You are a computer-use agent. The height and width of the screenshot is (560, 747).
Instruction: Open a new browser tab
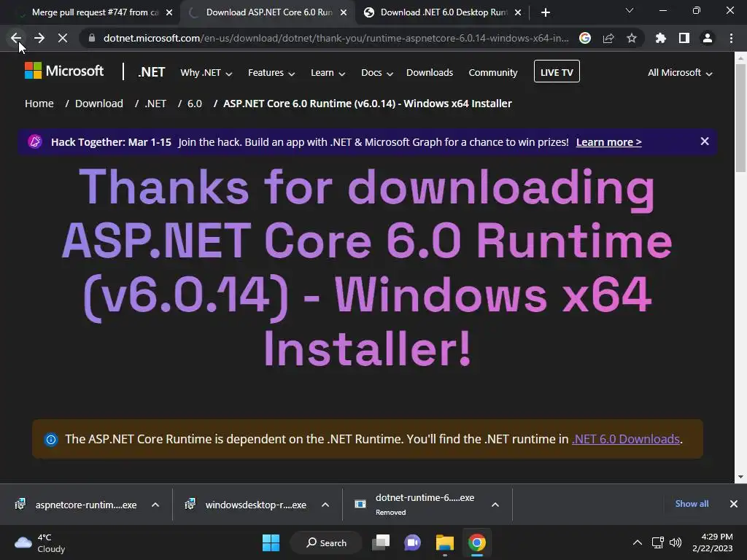click(x=546, y=12)
